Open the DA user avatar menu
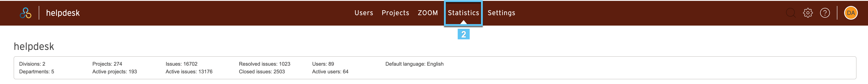This screenshot has height=84, width=868. pos(851,13)
